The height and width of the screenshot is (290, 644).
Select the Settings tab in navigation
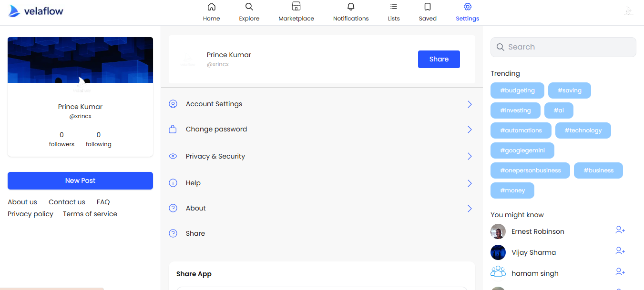[467, 12]
